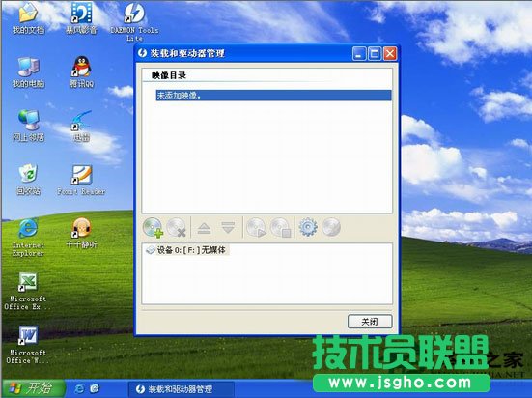The image size is (532, 398).
Task: Click the move down arrow icon
Action: click(x=228, y=228)
